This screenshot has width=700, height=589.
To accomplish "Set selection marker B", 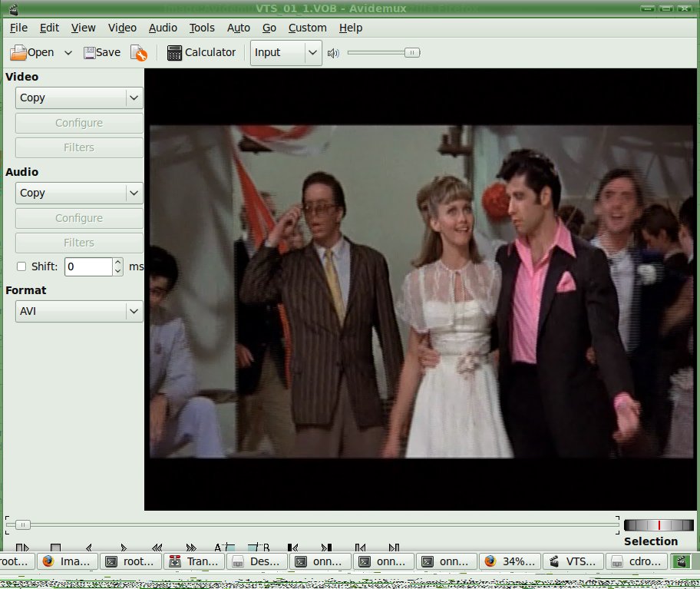I will click(259, 548).
